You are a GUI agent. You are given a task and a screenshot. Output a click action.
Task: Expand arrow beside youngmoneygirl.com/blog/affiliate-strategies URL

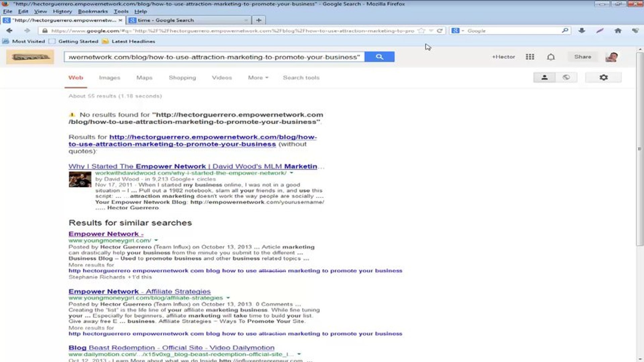coord(228,298)
